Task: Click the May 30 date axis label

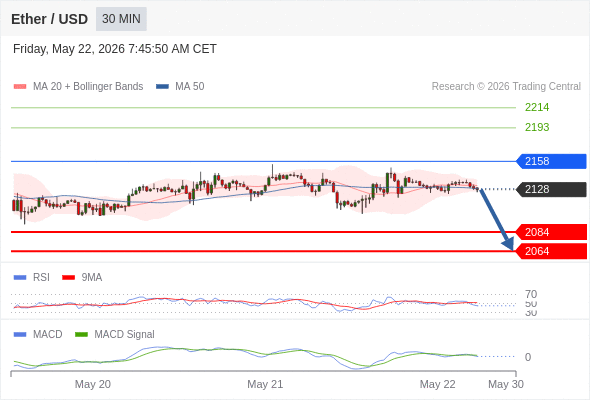Action: [506, 384]
